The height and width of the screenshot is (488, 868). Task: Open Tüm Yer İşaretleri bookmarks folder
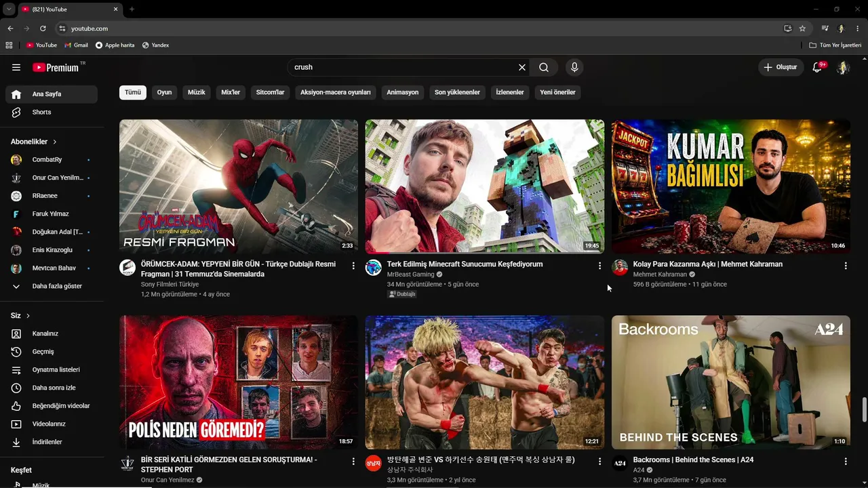(x=835, y=45)
